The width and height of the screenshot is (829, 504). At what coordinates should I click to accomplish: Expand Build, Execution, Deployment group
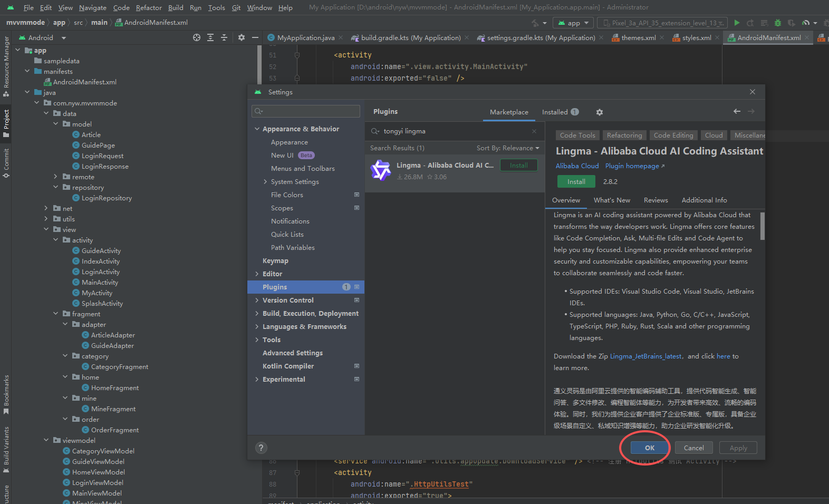(x=257, y=314)
